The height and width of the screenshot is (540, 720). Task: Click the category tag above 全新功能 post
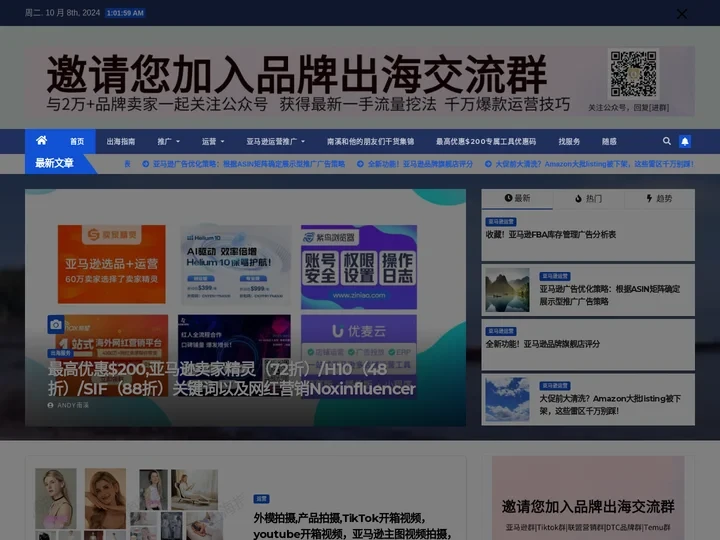click(501, 331)
